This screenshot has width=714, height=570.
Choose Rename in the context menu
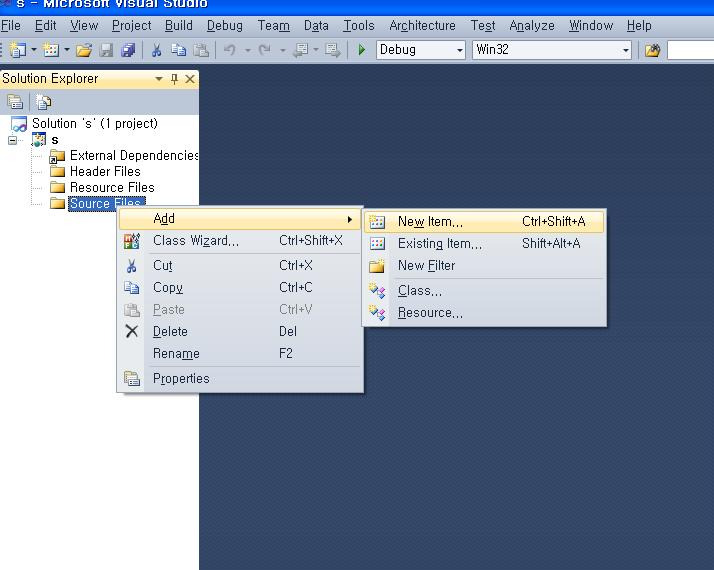point(240,354)
